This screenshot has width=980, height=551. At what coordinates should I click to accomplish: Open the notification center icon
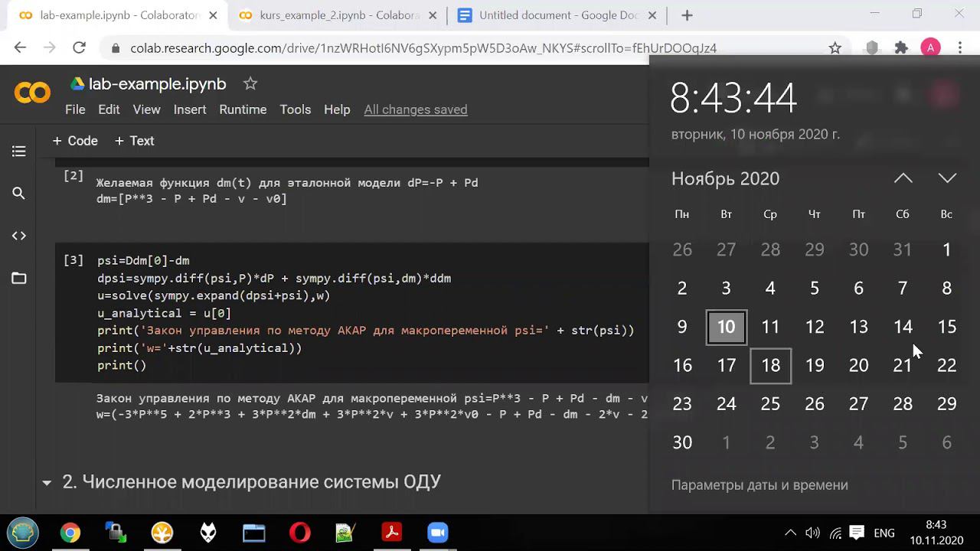tap(857, 533)
